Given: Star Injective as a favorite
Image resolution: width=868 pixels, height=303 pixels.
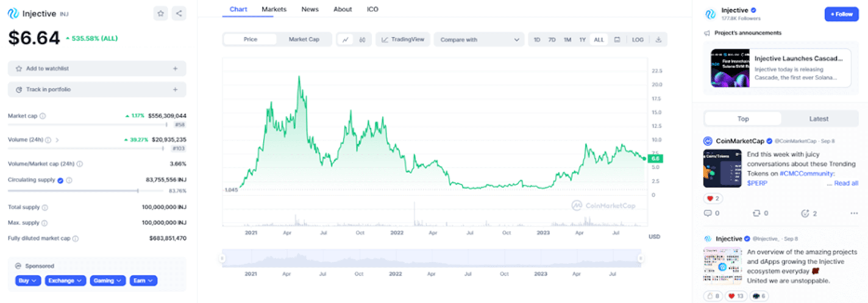Looking at the screenshot, I should click(161, 14).
